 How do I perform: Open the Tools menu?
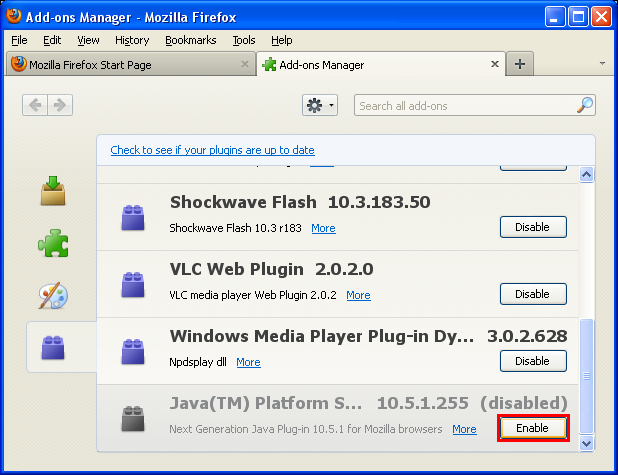244,40
